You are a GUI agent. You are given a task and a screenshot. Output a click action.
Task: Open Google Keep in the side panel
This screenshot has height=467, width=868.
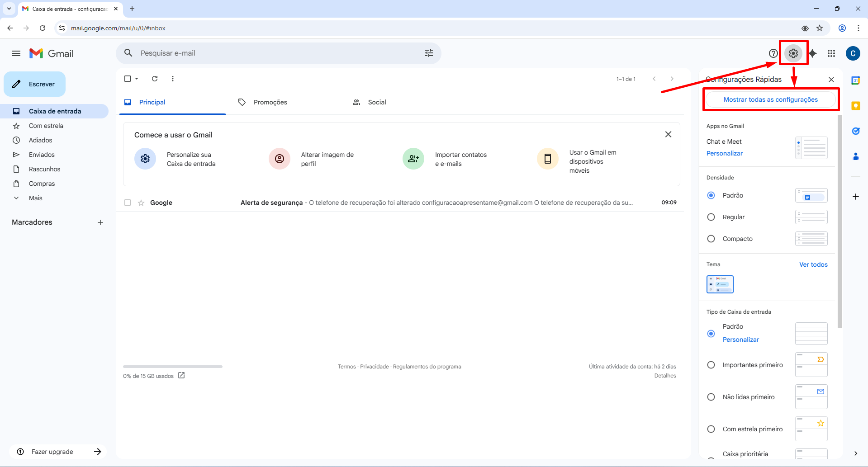click(855, 106)
